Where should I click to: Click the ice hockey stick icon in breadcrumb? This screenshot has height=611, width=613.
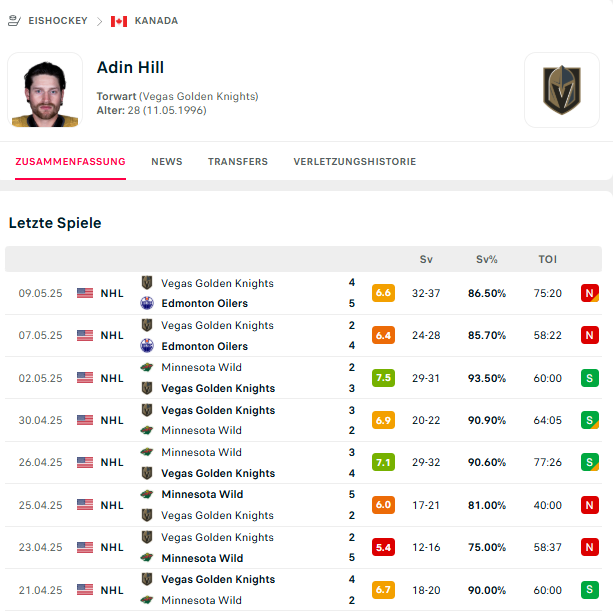click(15, 21)
